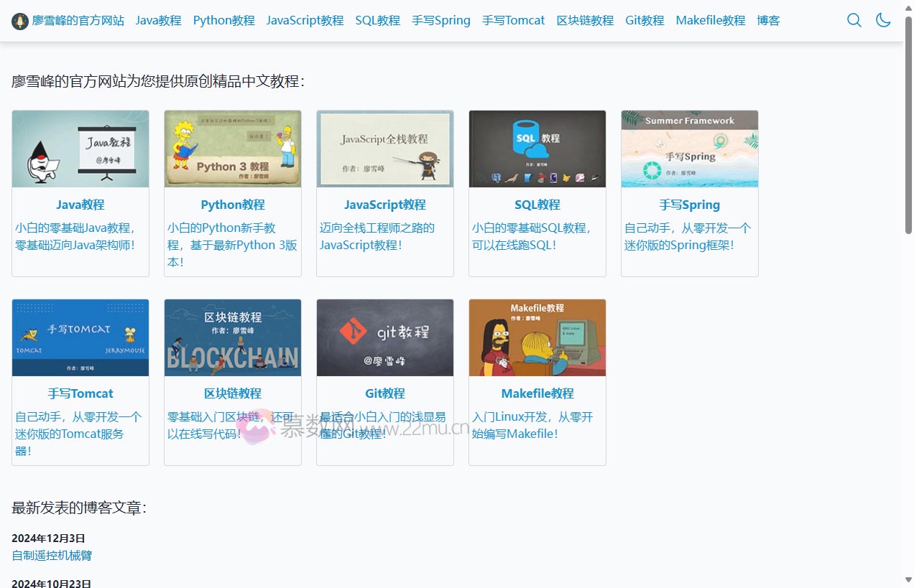This screenshot has width=914, height=588.
Task: Open the Makefile教程 cartoon image
Action: [x=537, y=338]
